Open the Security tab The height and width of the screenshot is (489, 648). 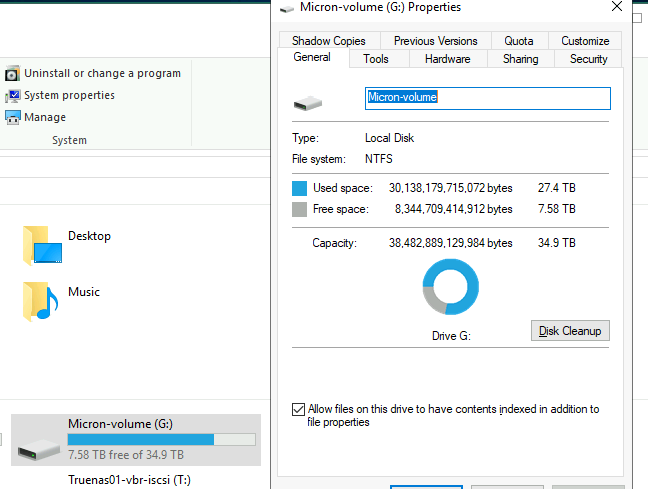[588, 59]
